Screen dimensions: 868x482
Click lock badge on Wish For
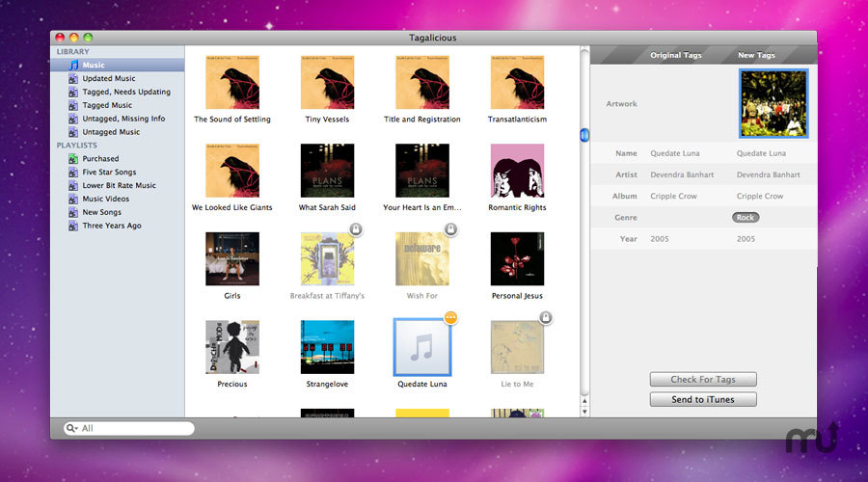pyautogui.click(x=451, y=229)
